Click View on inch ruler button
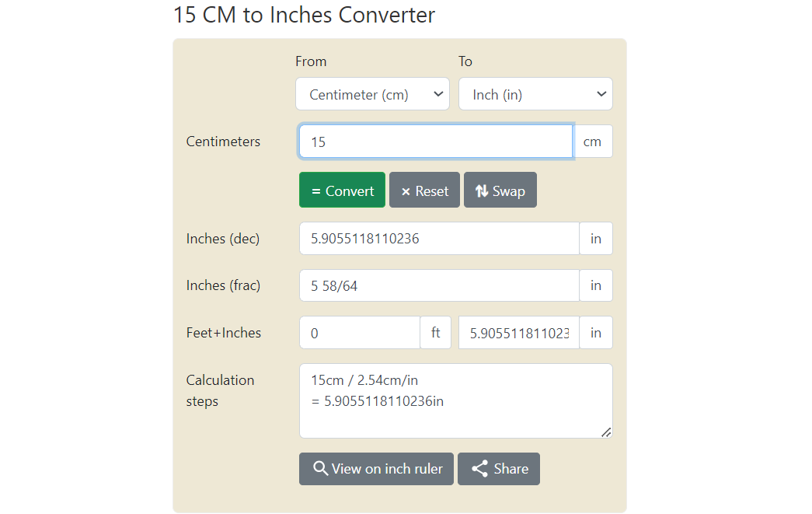 (377, 469)
